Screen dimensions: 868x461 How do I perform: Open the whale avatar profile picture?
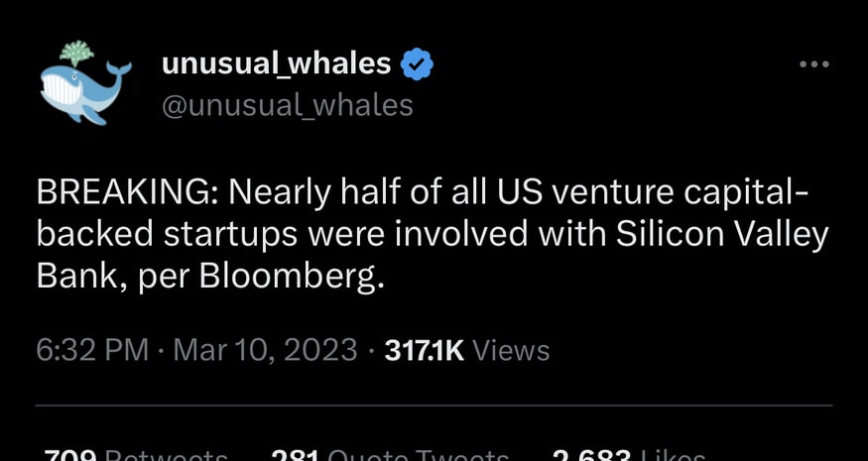point(85,83)
